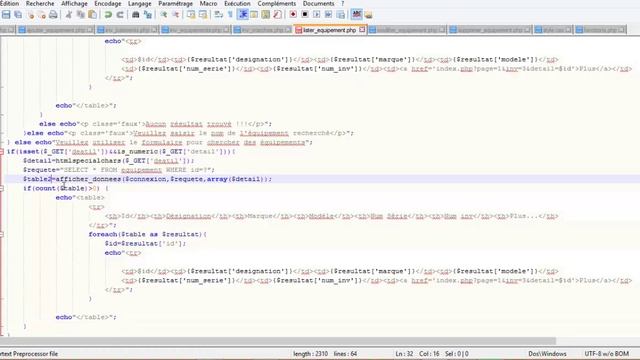Click the Print toolbar icon
Image resolution: width=640 pixels, height=360 pixels.
pos(53,15)
